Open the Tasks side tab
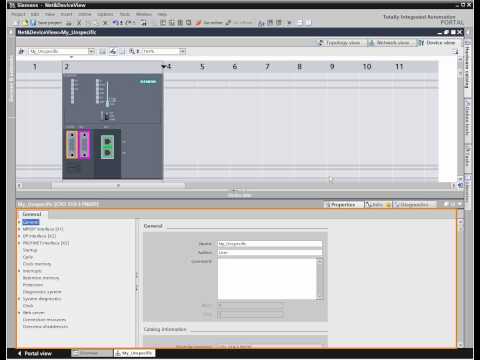Image resolution: width=480 pixels, height=360 pixels. click(467, 158)
